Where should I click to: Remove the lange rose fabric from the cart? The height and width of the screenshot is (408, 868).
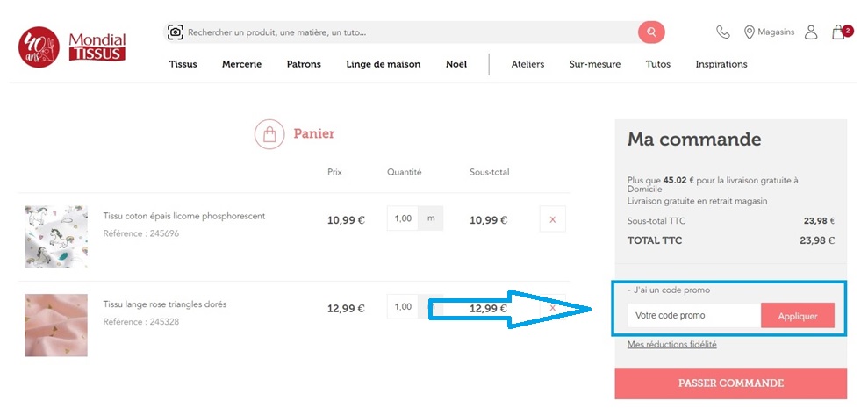[x=552, y=307]
